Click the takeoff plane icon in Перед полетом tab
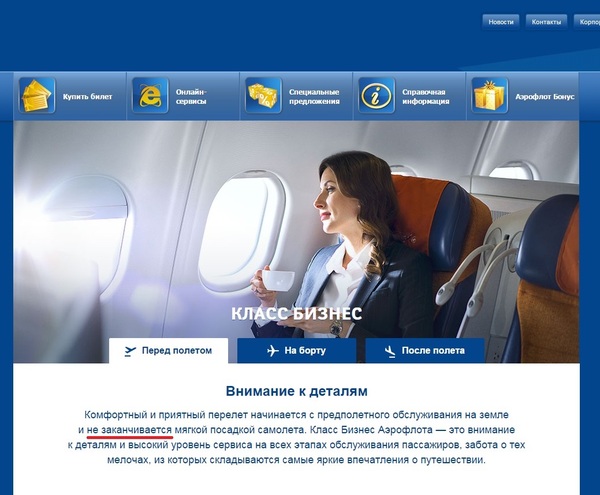600x495 pixels. point(130,351)
